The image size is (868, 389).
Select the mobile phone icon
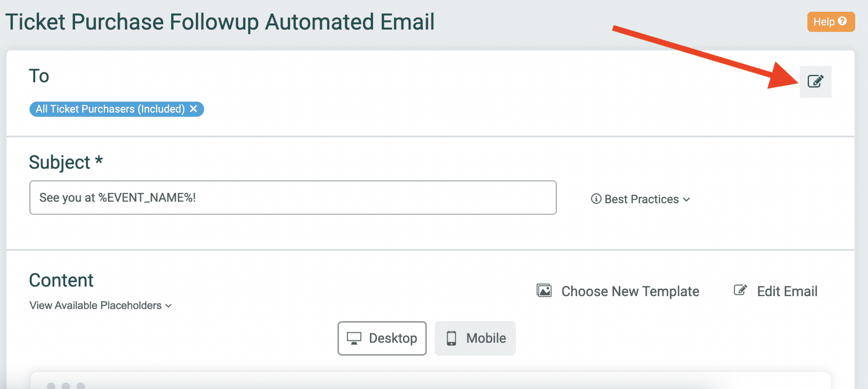point(451,338)
